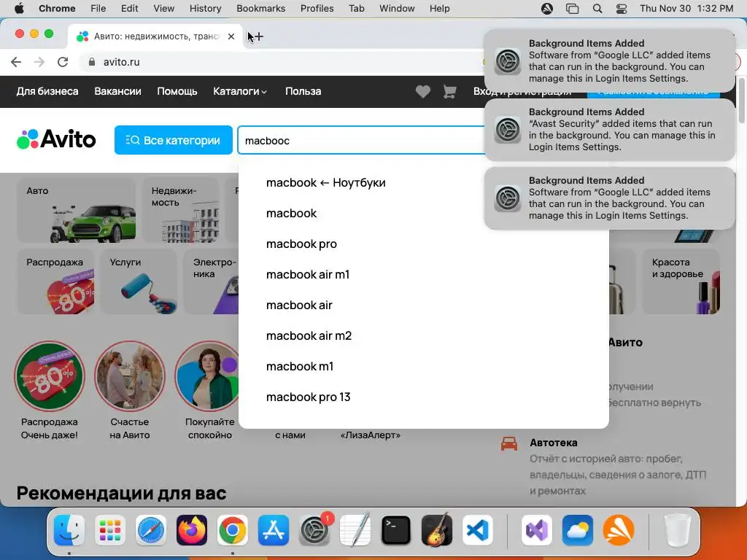This screenshot has height=560, width=747.
Task: Open Trash in the Dock
Action: point(678,530)
